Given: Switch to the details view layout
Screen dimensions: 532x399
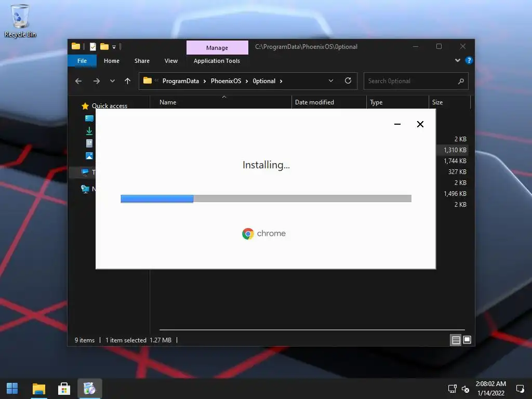Looking at the screenshot, I should [x=456, y=340].
